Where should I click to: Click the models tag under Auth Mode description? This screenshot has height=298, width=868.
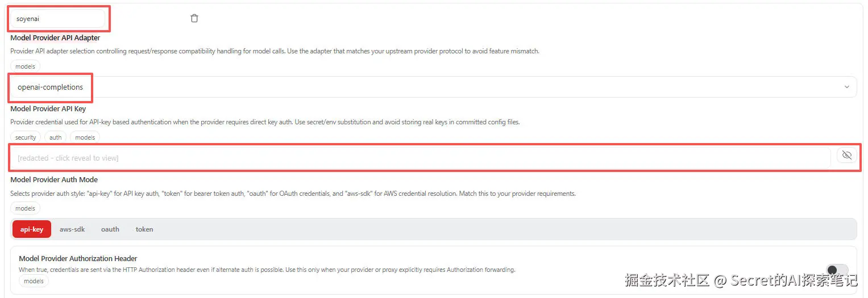pos(26,208)
